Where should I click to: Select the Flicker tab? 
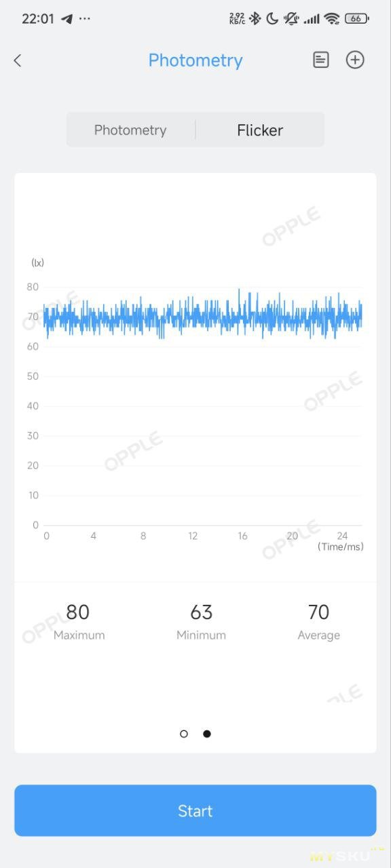tap(260, 130)
